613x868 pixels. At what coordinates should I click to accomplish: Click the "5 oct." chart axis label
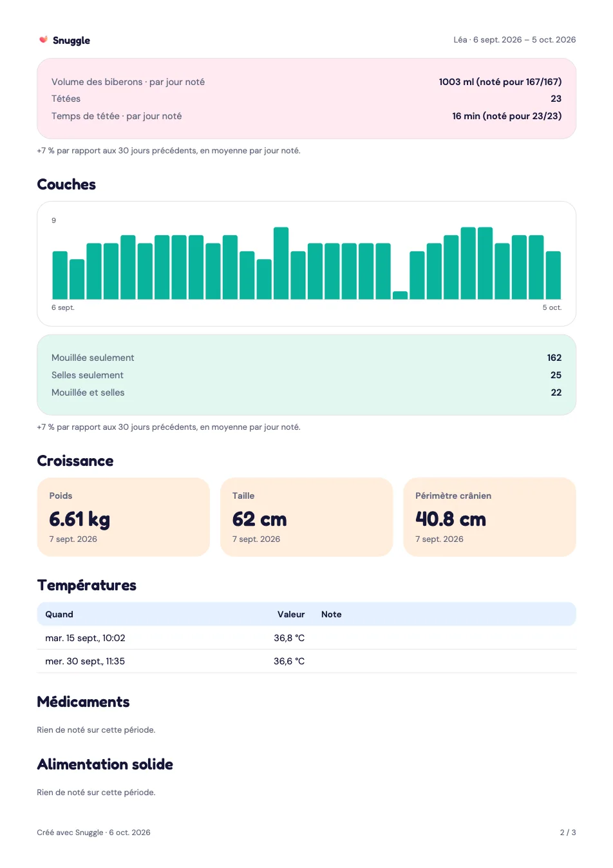[x=552, y=307]
